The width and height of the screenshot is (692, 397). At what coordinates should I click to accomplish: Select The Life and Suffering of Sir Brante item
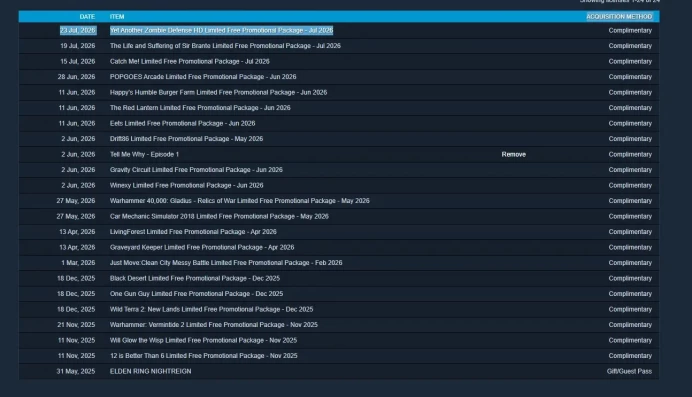pyautogui.click(x=225, y=46)
